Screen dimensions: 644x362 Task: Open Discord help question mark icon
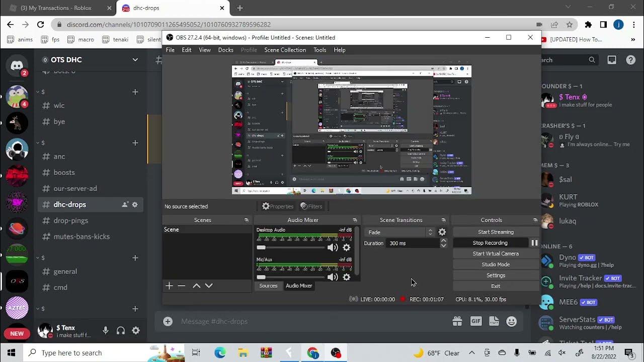630,60
